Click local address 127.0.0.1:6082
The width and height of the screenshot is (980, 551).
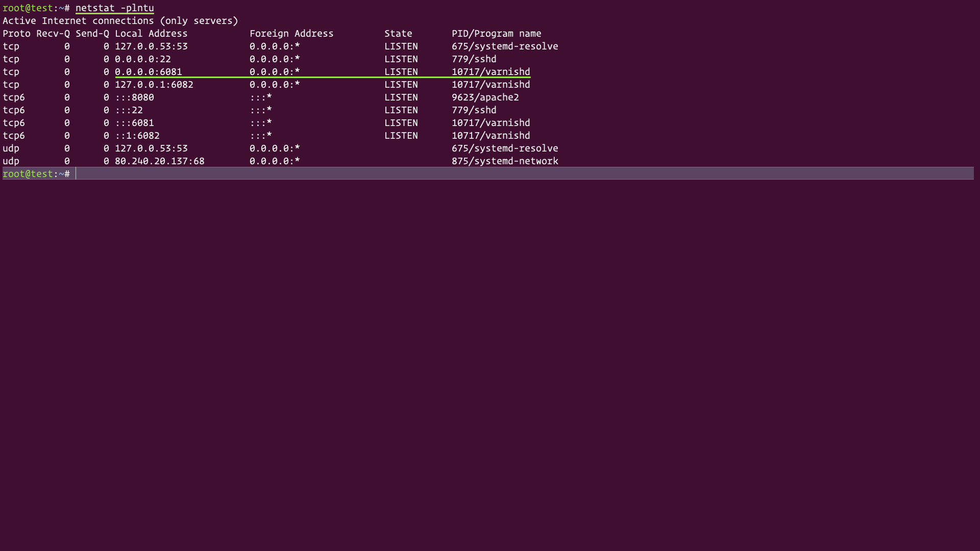154,85
